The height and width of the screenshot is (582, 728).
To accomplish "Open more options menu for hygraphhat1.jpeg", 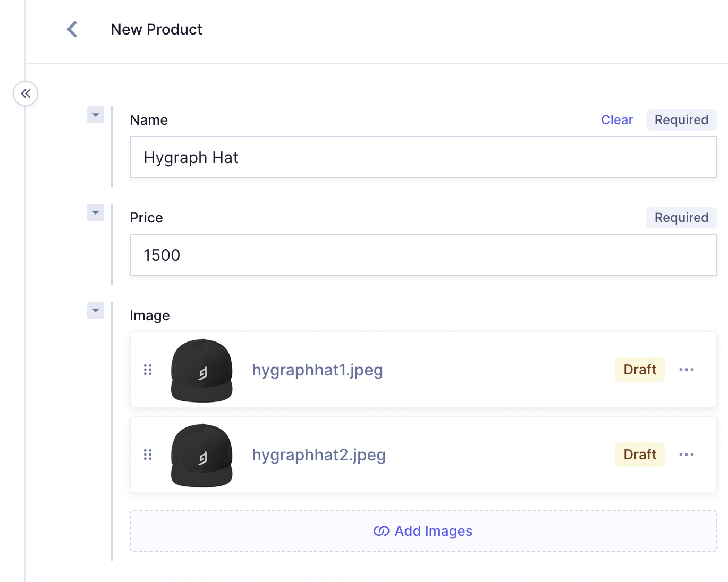I will pos(686,370).
